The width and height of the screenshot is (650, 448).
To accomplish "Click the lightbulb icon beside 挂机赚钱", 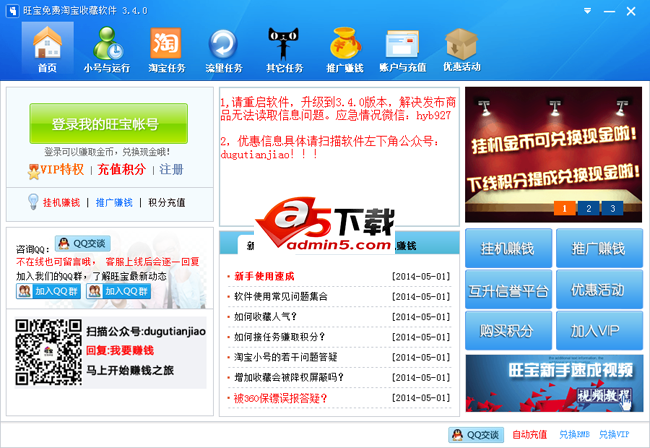I will [x=33, y=201].
